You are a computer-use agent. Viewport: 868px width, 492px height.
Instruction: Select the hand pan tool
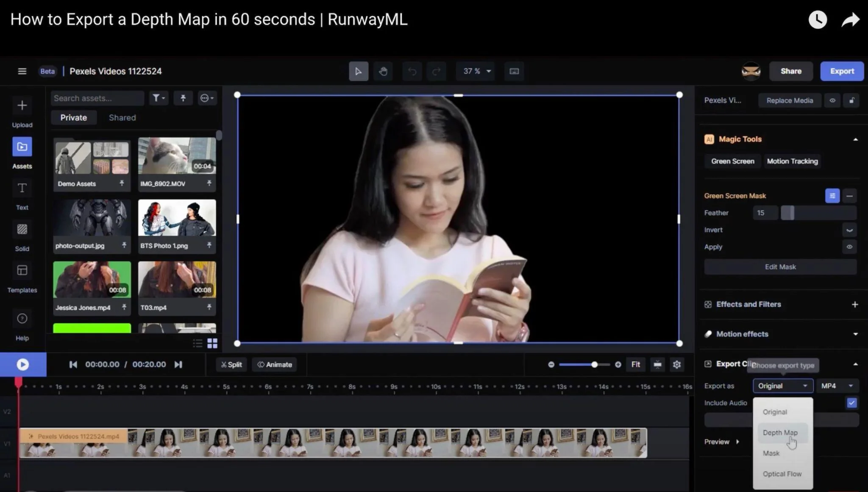383,71
